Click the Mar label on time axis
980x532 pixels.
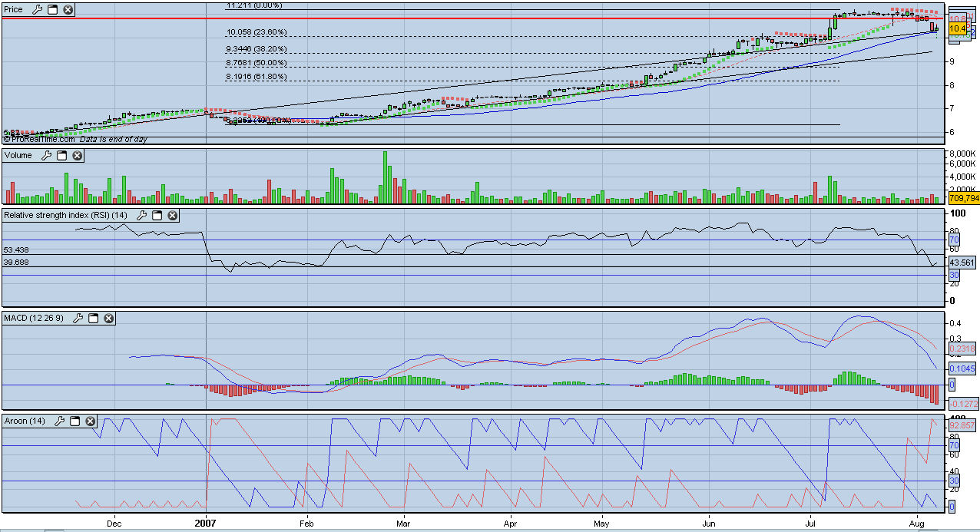click(405, 524)
